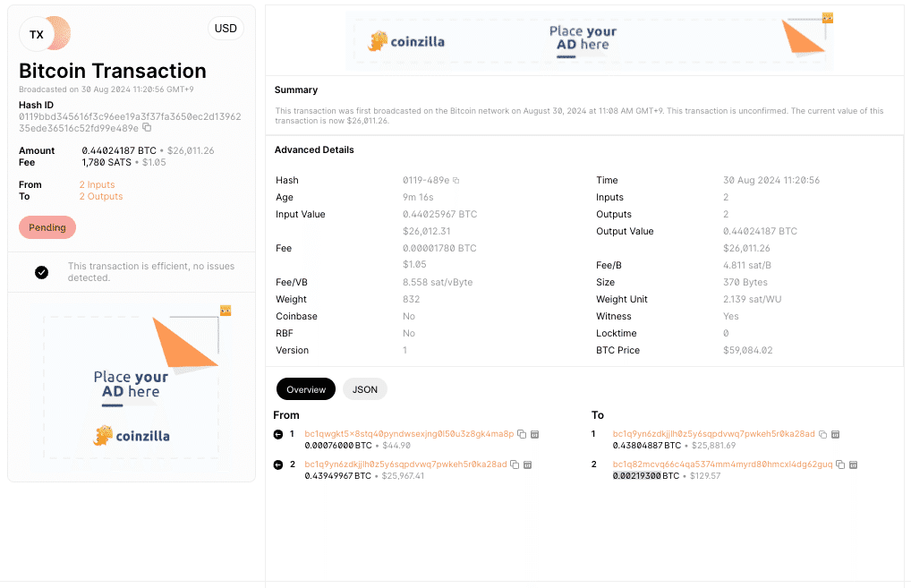The height and width of the screenshot is (588, 911).
Task: Toggle the USD currency switch
Action: click(x=226, y=29)
